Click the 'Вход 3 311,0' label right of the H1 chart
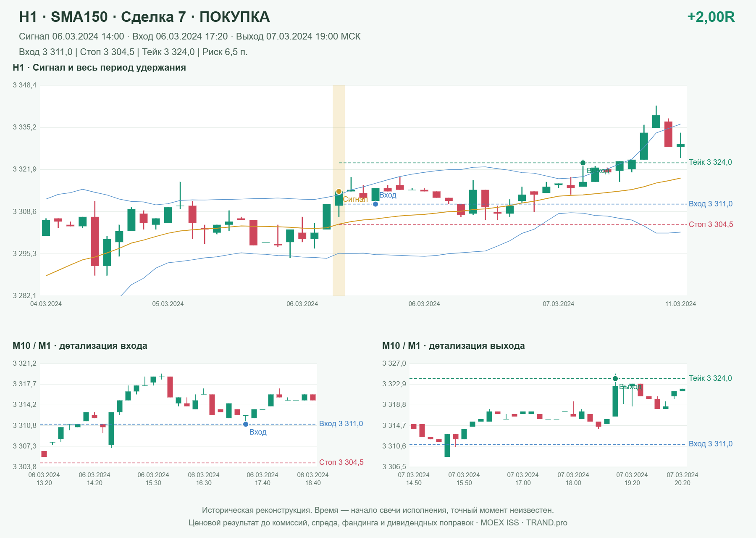Screen dimensions: 756x538 (711, 204)
